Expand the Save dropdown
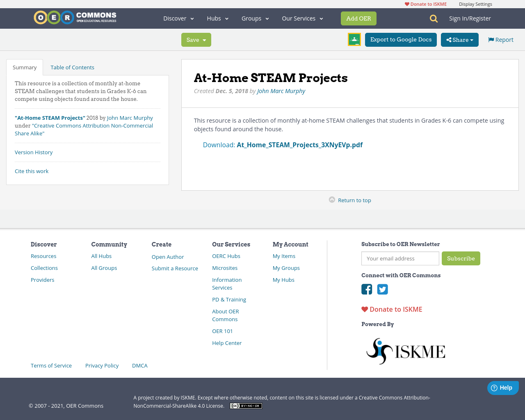Viewport: 525px width, 420px height. (x=196, y=39)
